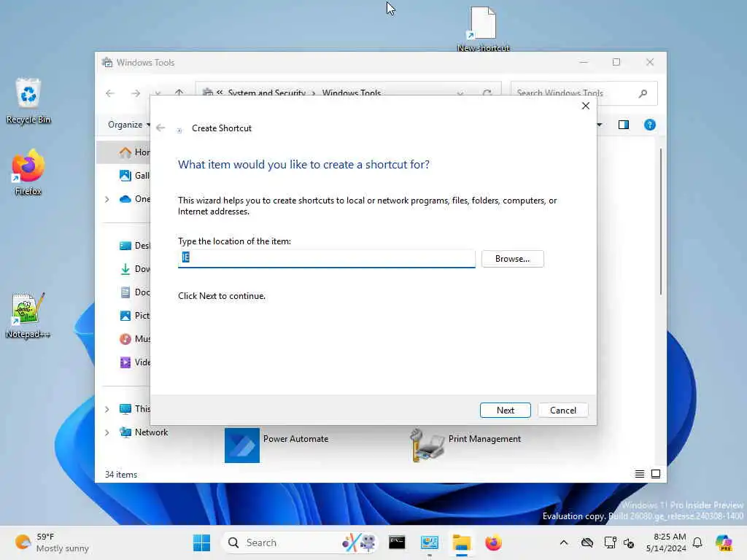The width and height of the screenshot is (747, 560).
Task: Click the Explorer vertical scrollbar
Action: pyautogui.click(x=661, y=222)
